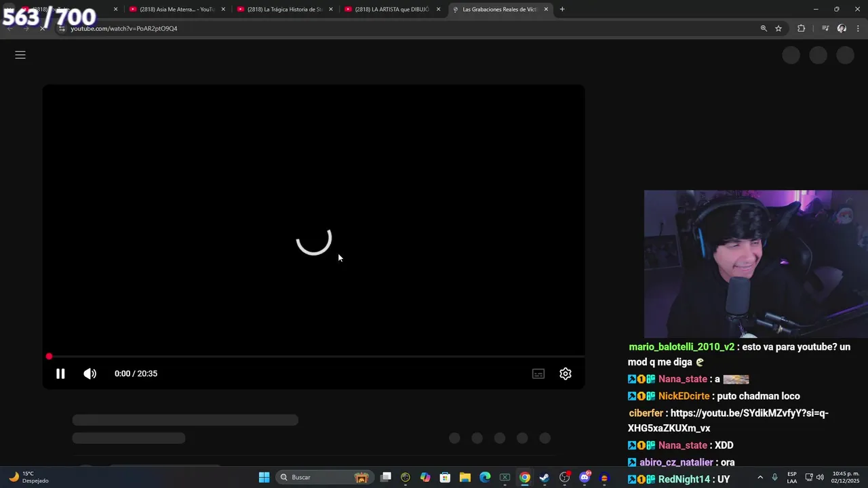
Task: Close 'La Trágica Historia de' tab
Action: pos(331,9)
